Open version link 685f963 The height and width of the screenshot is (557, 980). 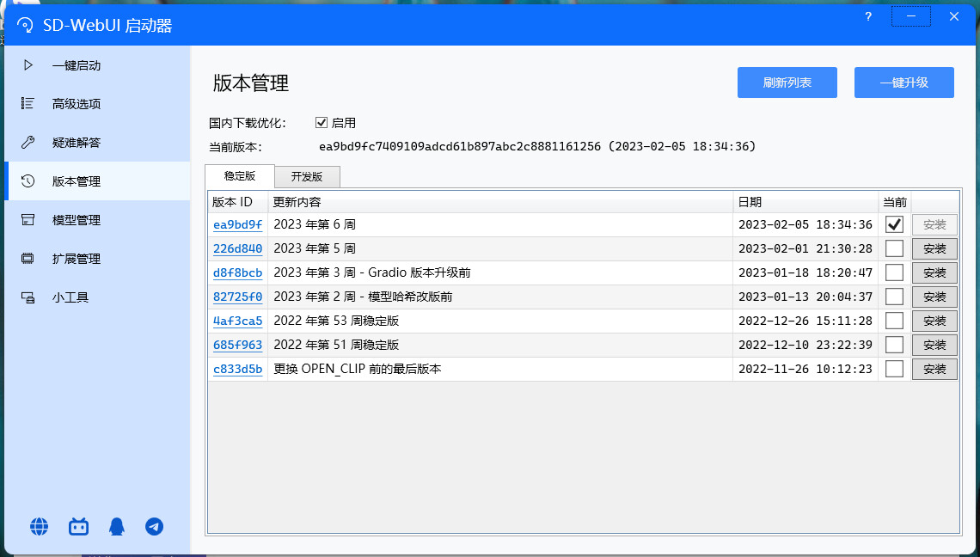click(237, 345)
